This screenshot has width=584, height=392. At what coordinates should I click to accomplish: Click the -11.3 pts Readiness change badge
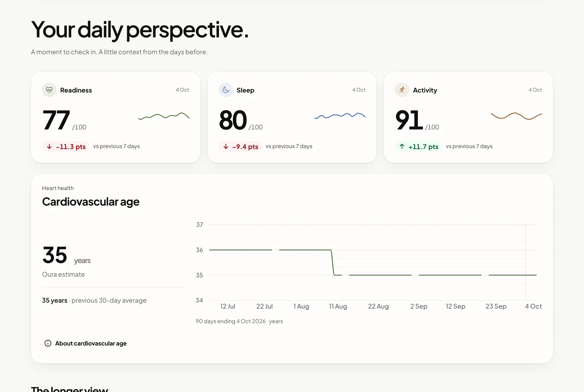pos(66,147)
